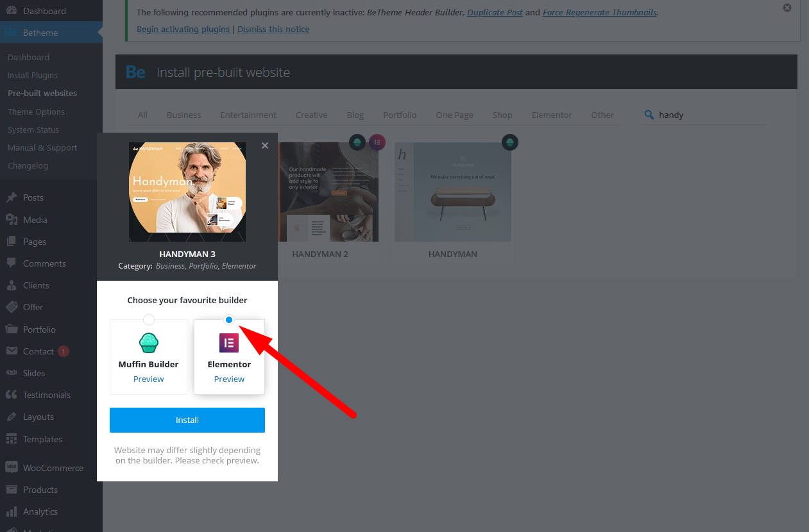
Task: Open the Force Regenerate Thumbnails link
Action: pos(599,12)
